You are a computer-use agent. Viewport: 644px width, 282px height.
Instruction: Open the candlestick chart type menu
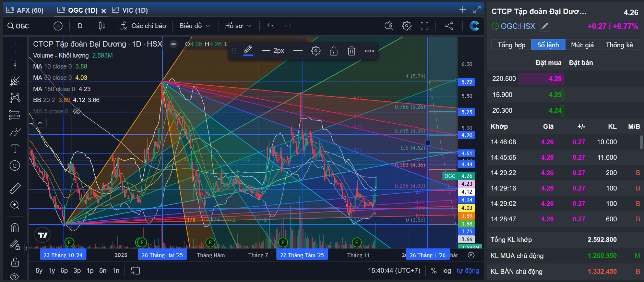(x=102, y=26)
